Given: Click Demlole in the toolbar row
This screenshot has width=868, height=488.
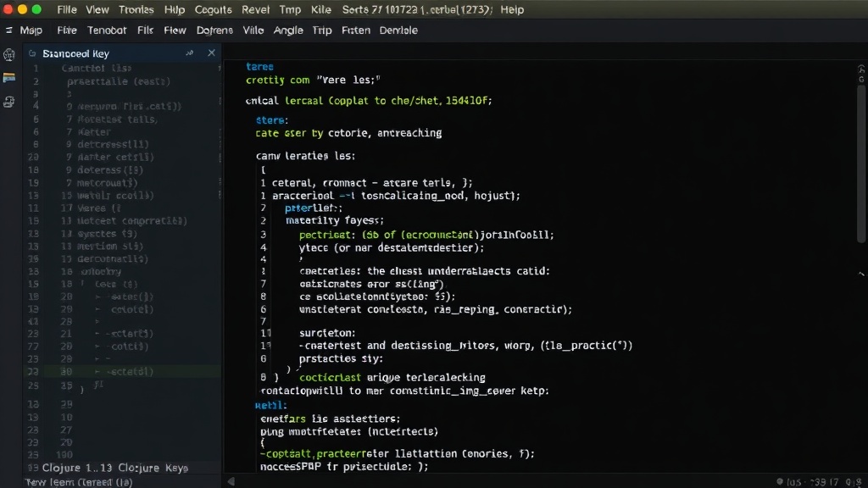Looking at the screenshot, I should [x=398, y=30].
